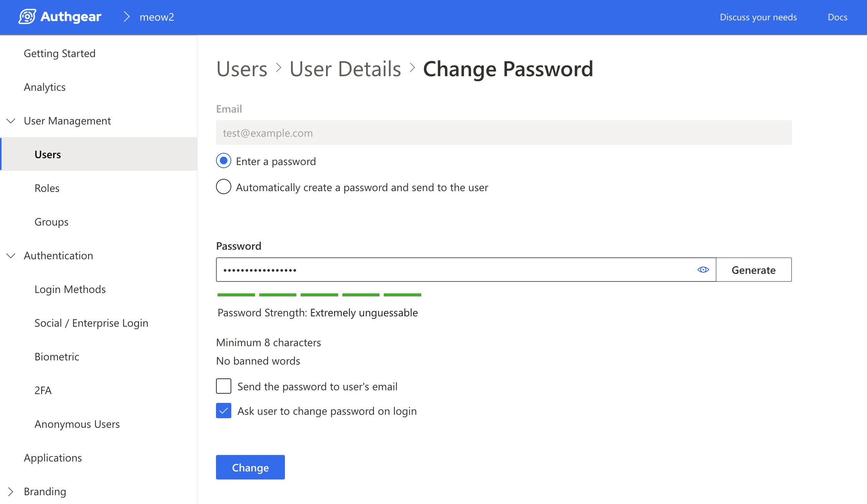
Task: Collapse the Authentication section chevron
Action: 11,256
